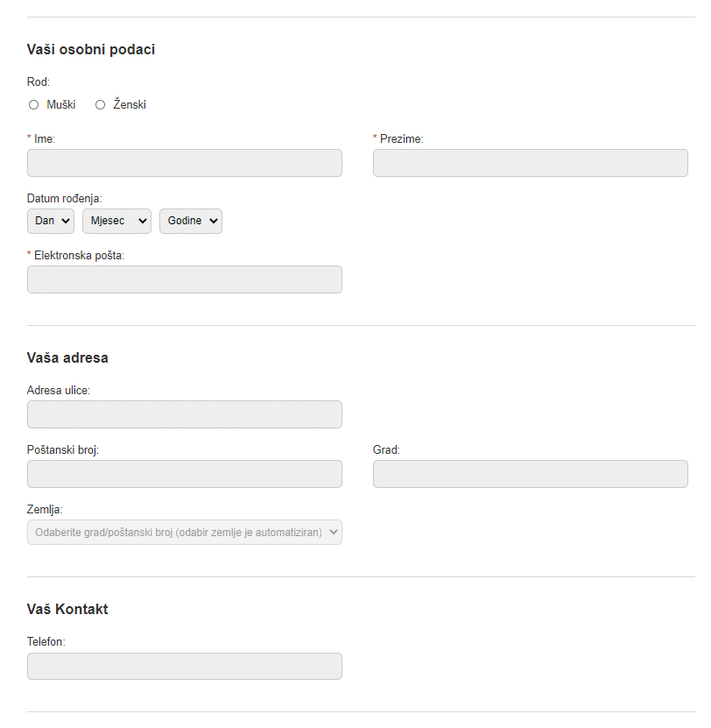
Task: Click the Adresa ulice input field
Action: tap(185, 414)
